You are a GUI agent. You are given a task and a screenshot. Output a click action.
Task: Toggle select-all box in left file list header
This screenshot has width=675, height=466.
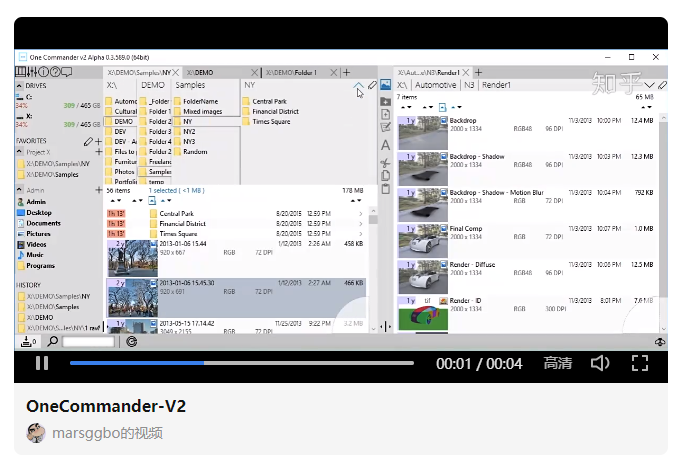[152, 201]
